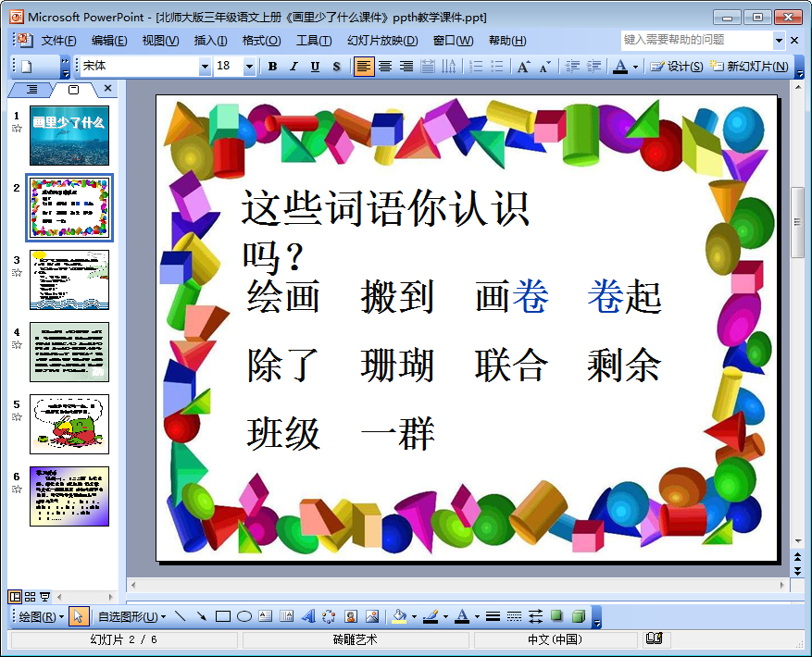Screen dimensions: 812x657
Task: Insert WordArt from the drawing toolbar
Action: click(308, 616)
